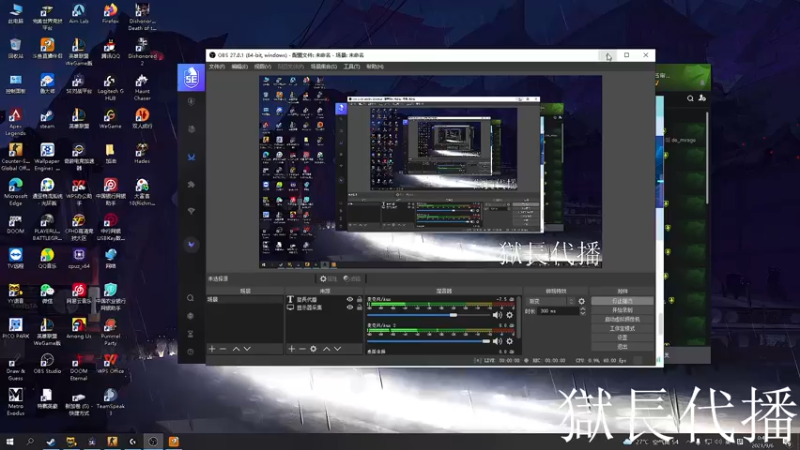The height and width of the screenshot is (450, 800).
Task: Move source up in Sources panel
Action: point(327,349)
